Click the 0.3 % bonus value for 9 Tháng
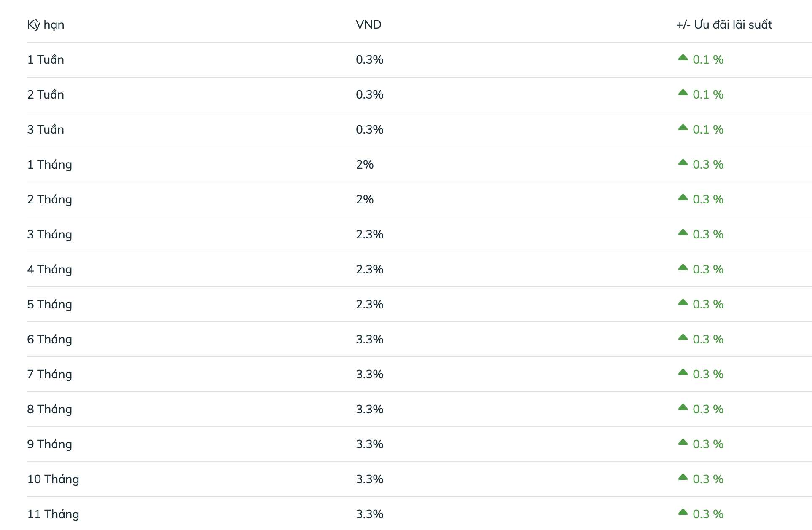This screenshot has width=812, height=530. [708, 444]
